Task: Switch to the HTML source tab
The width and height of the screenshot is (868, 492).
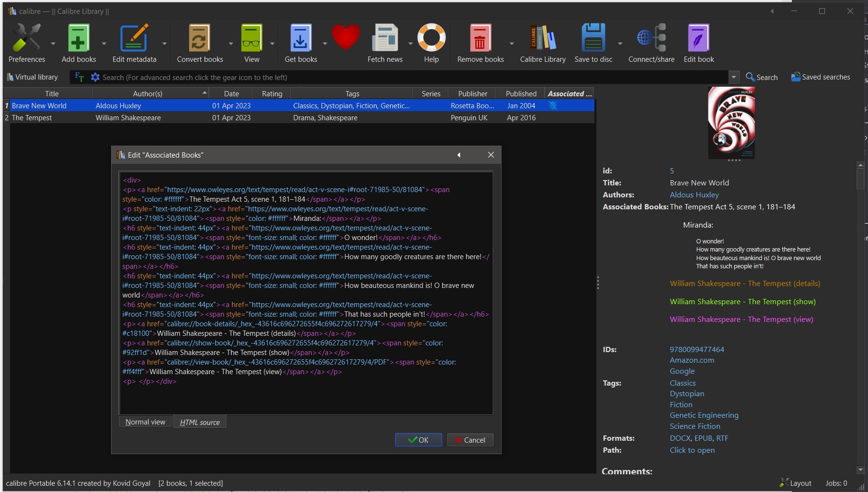Action: tap(200, 422)
